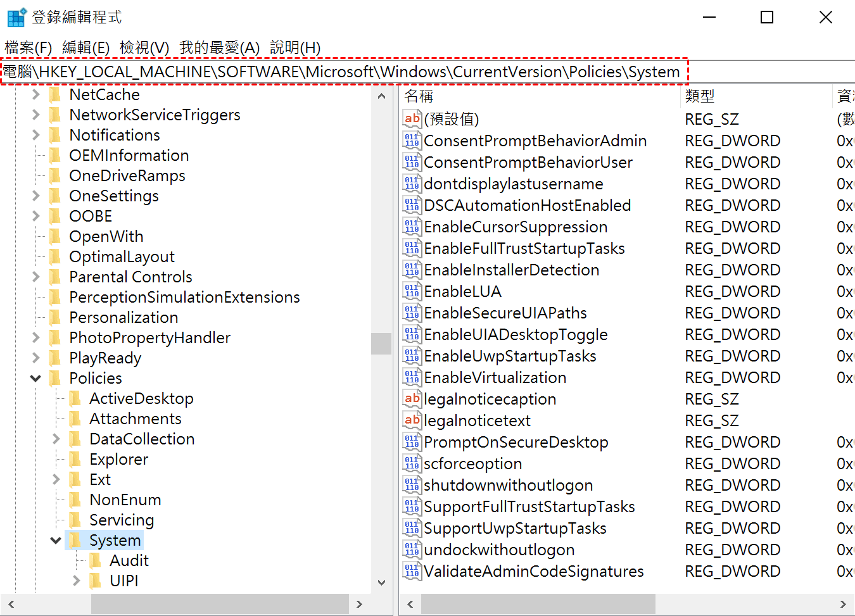Viewport: 855px width, 616px height.
Task: Expand the OOBE key
Action: [x=36, y=217]
